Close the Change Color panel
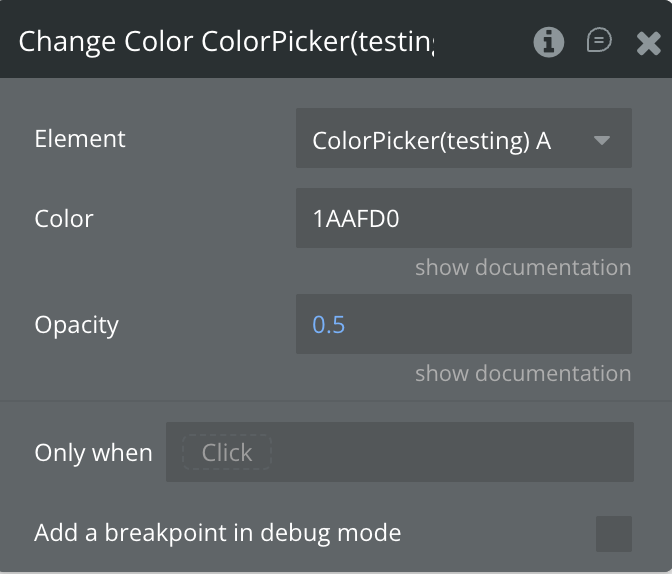 tap(648, 42)
